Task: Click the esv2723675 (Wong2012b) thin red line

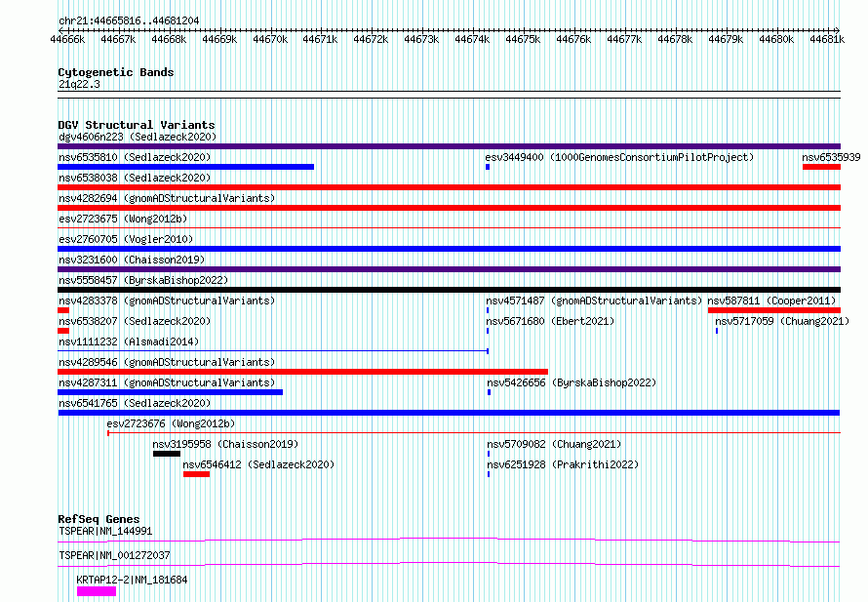Action: click(449, 227)
